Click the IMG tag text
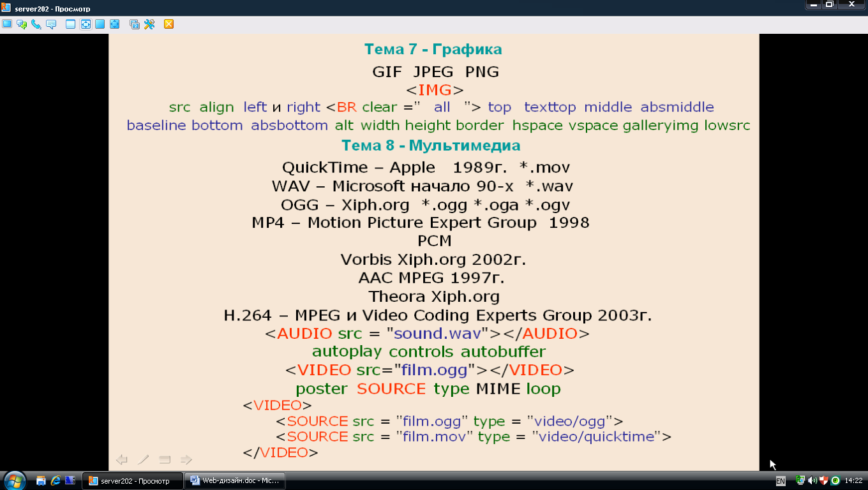Viewport: 868px width, 490px height. tap(435, 89)
